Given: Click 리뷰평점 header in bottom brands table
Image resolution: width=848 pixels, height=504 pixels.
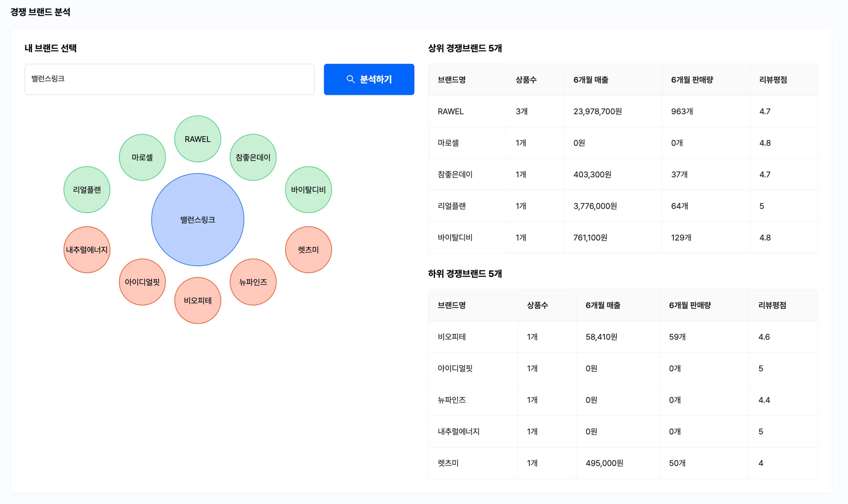Looking at the screenshot, I should pyautogui.click(x=772, y=305).
